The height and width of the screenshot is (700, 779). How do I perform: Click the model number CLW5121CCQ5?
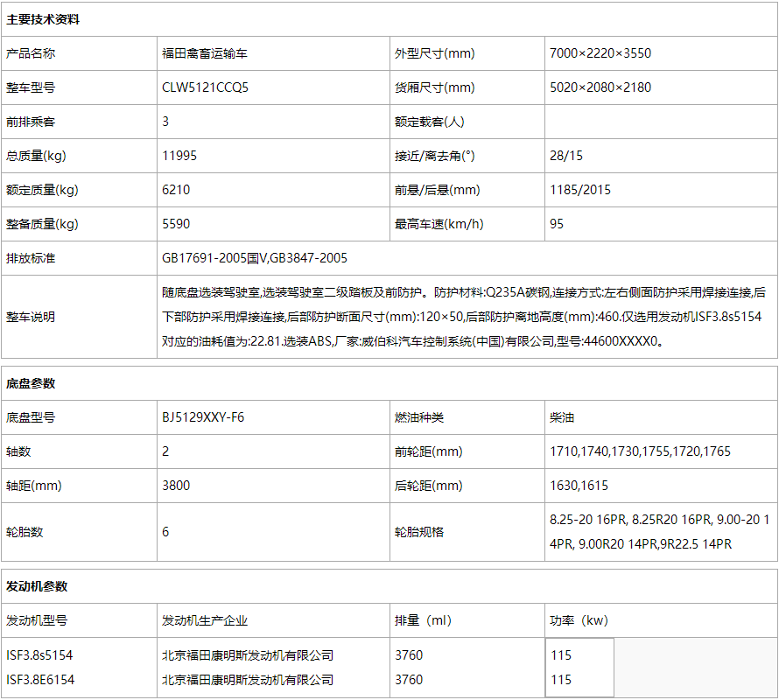point(205,87)
